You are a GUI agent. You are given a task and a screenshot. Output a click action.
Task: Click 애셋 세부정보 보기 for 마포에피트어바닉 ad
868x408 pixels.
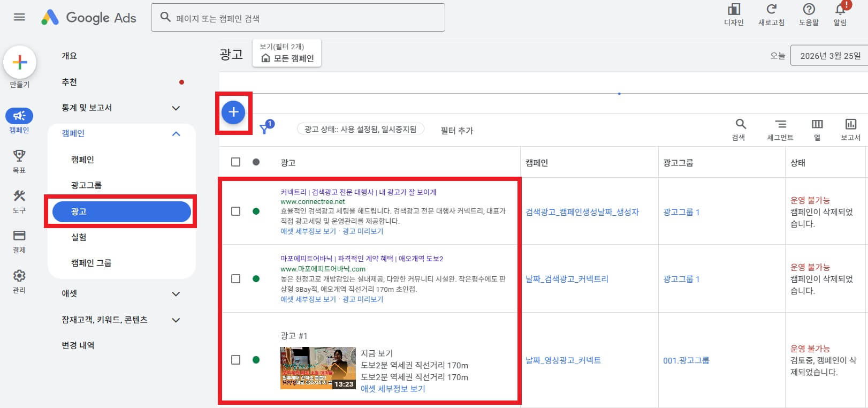click(x=308, y=299)
